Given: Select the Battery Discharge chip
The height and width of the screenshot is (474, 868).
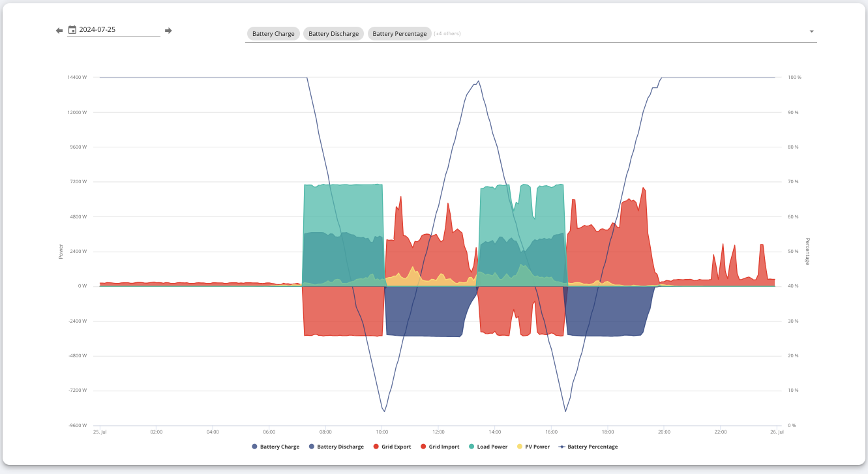Looking at the screenshot, I should [x=334, y=33].
